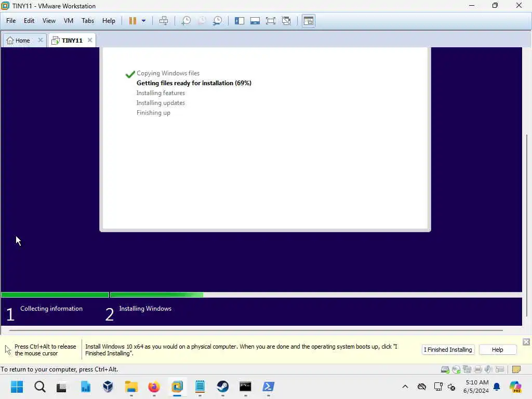
Task: Click the 'Installing Windows' stage label
Action: point(145,309)
